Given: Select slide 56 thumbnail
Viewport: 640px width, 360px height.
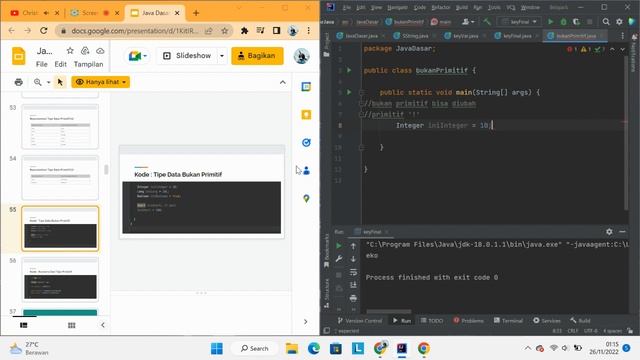Looking at the screenshot, I should pyautogui.click(x=60, y=280).
